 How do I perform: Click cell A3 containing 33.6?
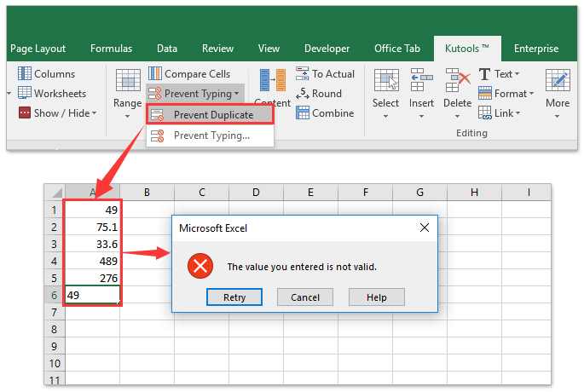(93, 244)
